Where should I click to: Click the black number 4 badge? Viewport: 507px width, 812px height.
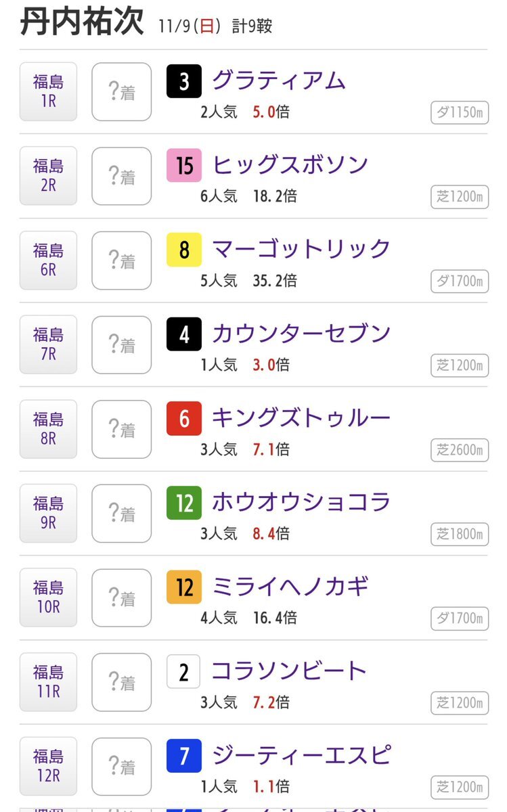click(x=184, y=334)
